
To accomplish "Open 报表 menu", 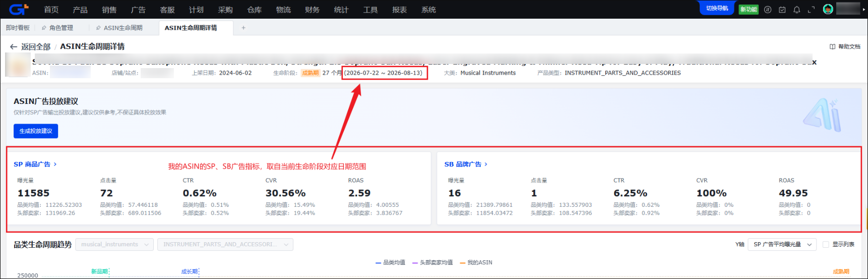I will tap(400, 10).
